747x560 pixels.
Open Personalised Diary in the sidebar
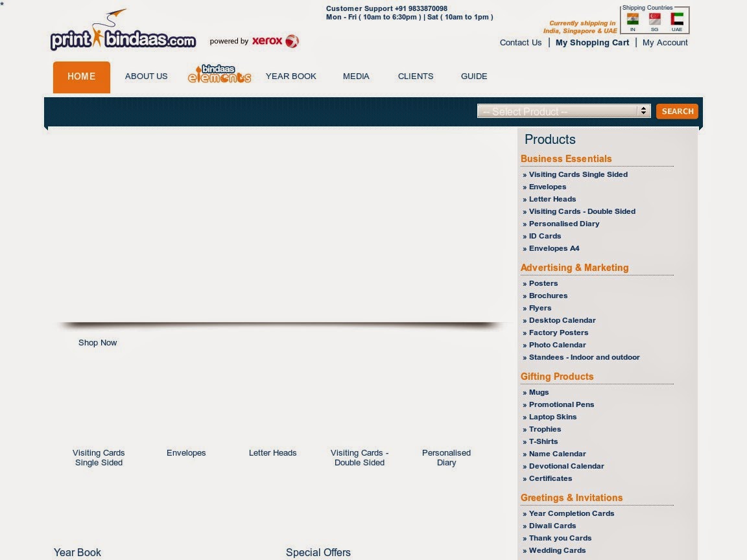click(x=564, y=224)
